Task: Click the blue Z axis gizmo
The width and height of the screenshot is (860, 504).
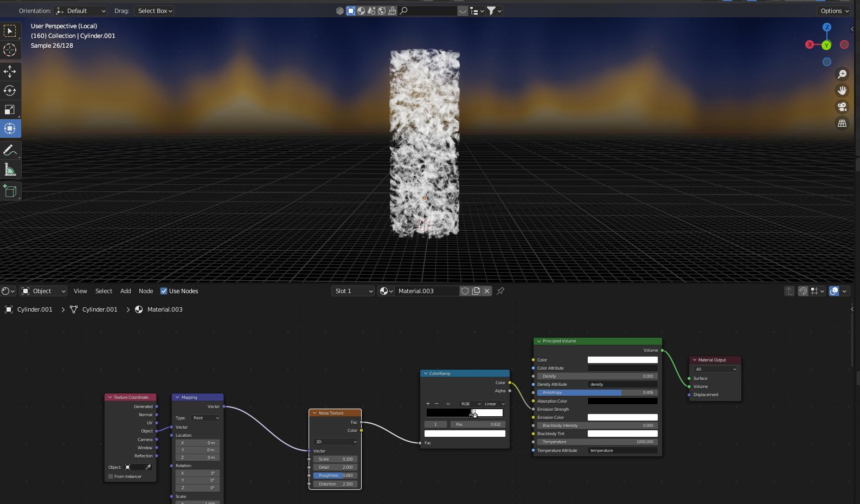Action: [x=827, y=27]
